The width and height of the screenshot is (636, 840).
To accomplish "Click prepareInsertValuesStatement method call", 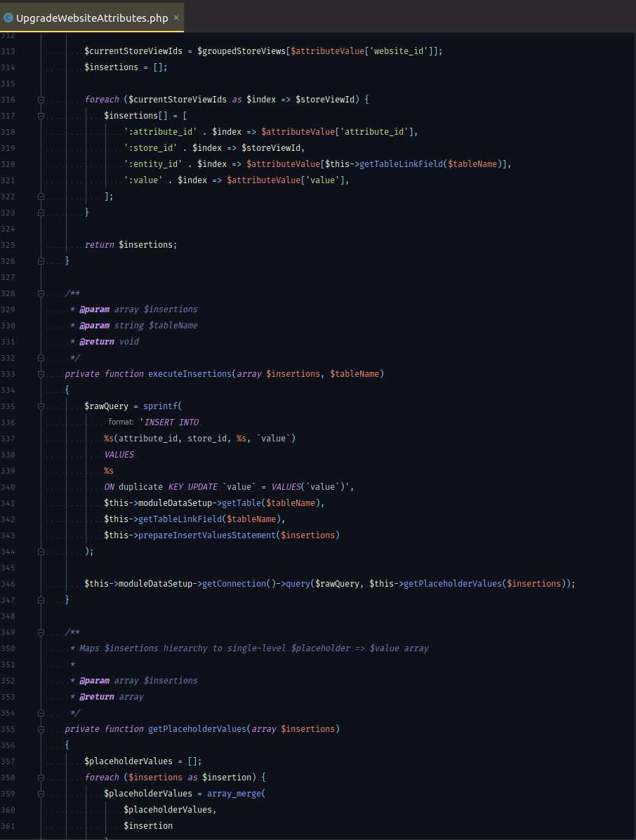I will [x=207, y=535].
